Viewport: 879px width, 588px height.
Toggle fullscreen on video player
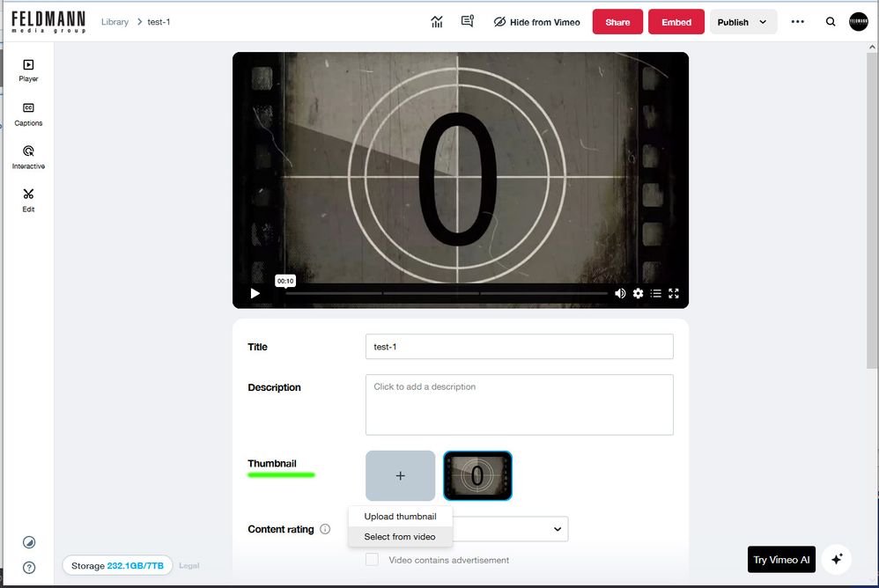pos(674,293)
